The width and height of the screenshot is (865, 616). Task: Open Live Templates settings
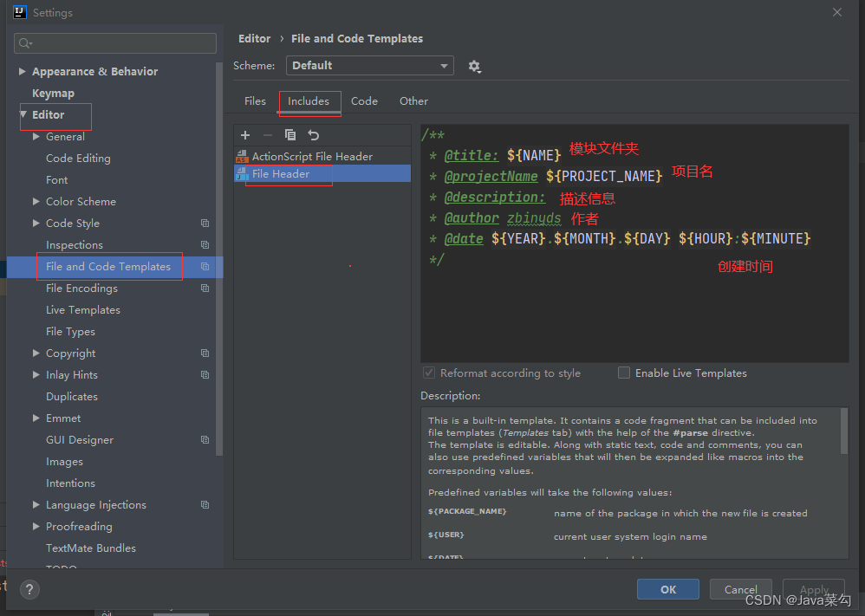point(82,310)
